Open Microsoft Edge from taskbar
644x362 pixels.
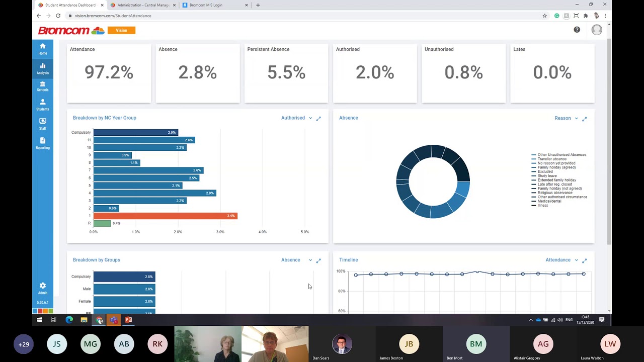coord(69,320)
